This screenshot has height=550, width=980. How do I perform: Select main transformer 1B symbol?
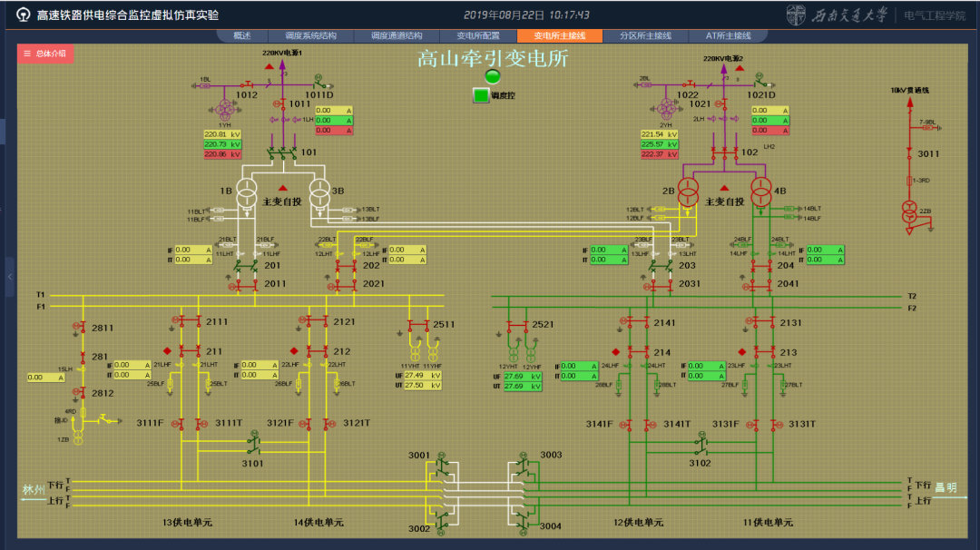click(247, 192)
